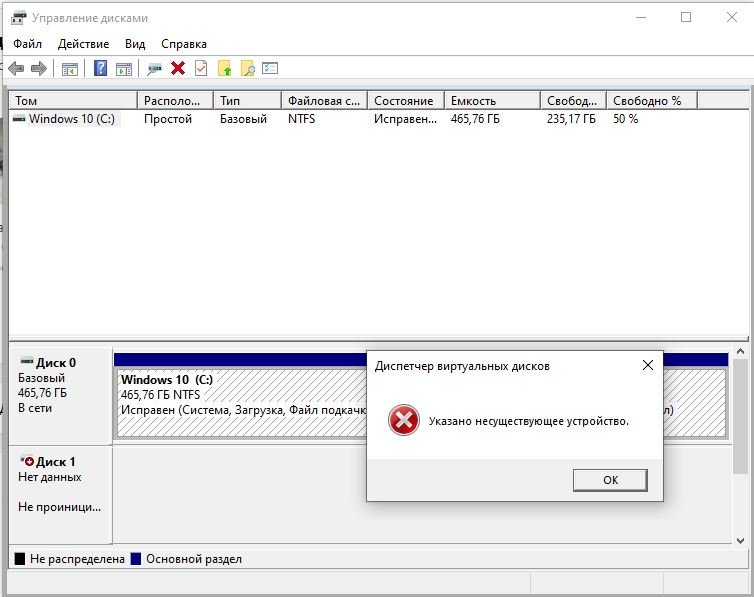Sort by the Файловая с... column header

pos(324,100)
